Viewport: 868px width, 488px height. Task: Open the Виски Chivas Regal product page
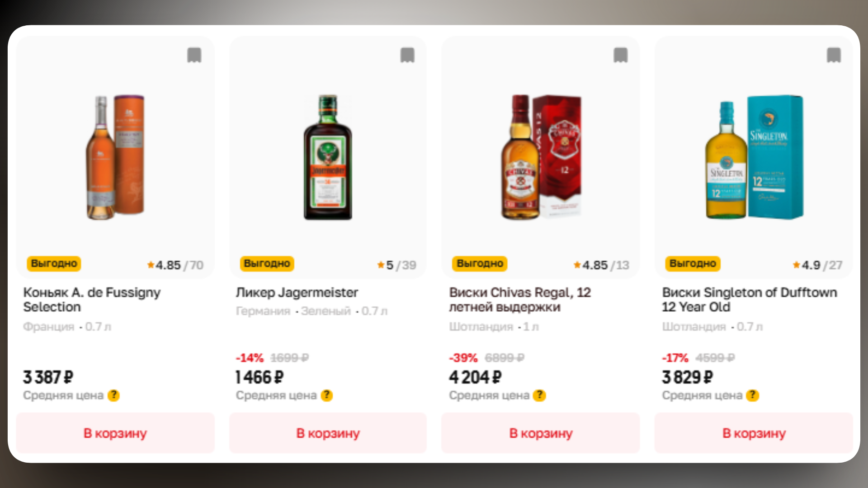click(x=519, y=300)
